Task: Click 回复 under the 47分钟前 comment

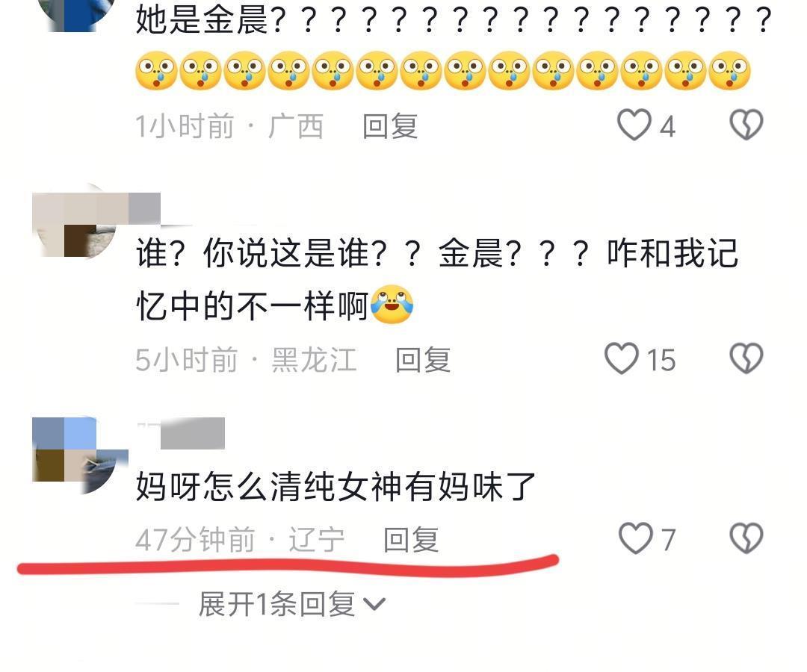Action: pyautogui.click(x=411, y=540)
